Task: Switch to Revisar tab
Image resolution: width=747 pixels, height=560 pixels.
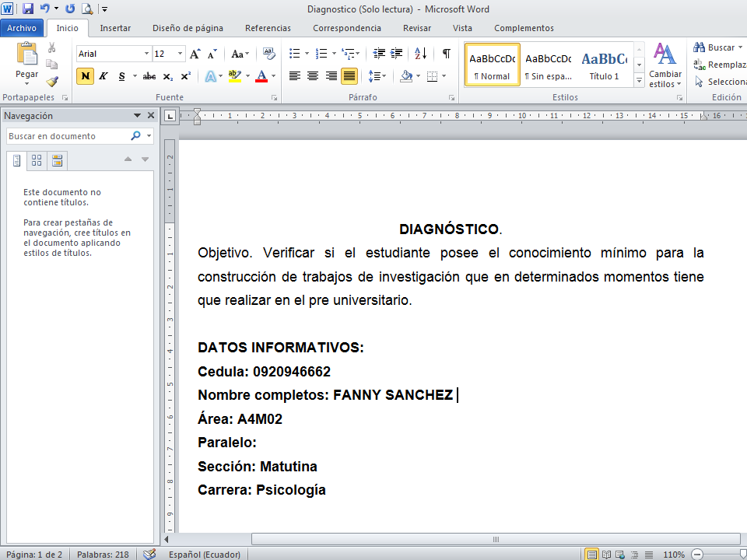Action: point(417,28)
